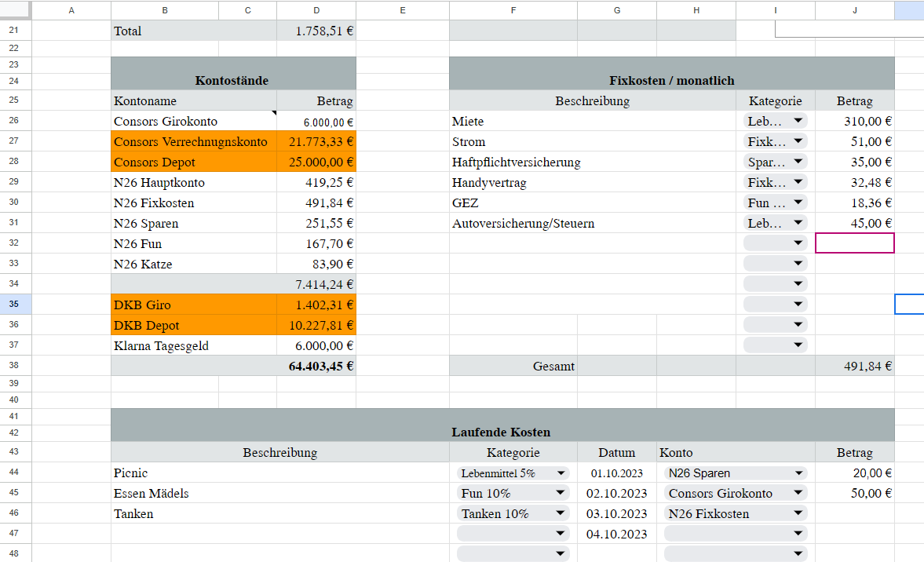
Task: Select the Handyvertrag description cell
Action: [x=592, y=183]
